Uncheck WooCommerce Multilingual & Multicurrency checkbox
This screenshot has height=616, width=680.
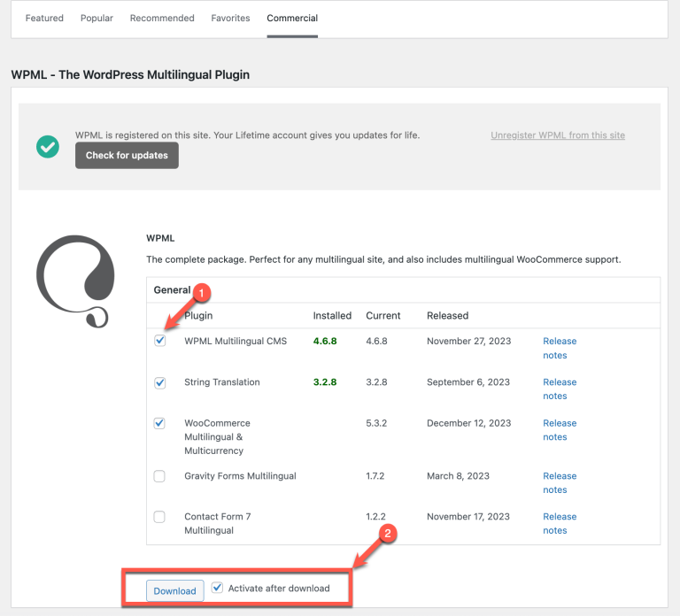(x=159, y=423)
